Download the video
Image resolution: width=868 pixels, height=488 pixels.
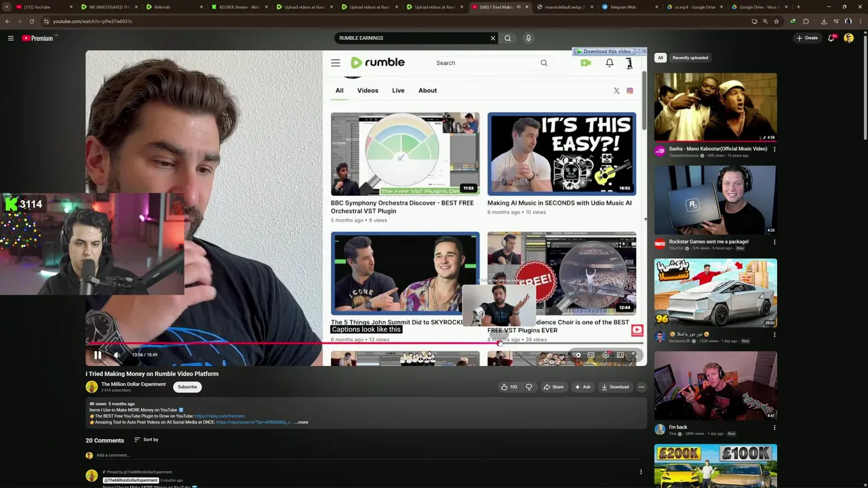click(x=615, y=387)
